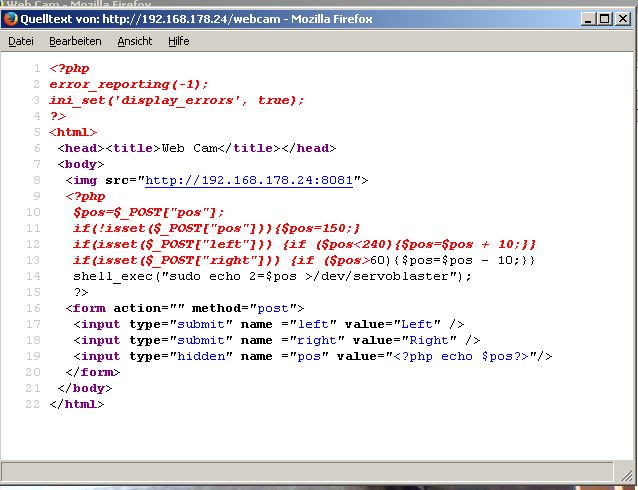Click the form action method post line
Image resolution: width=638 pixels, height=490 pixels.
click(184, 308)
